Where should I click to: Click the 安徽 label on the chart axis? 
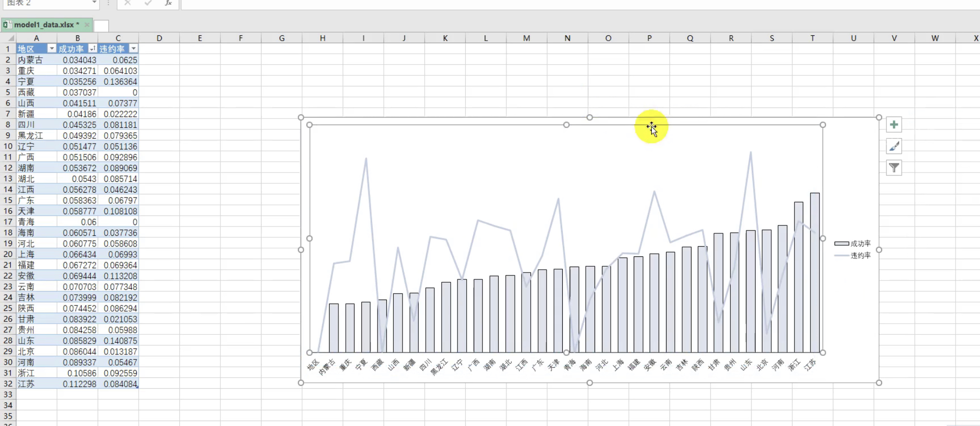(x=650, y=365)
